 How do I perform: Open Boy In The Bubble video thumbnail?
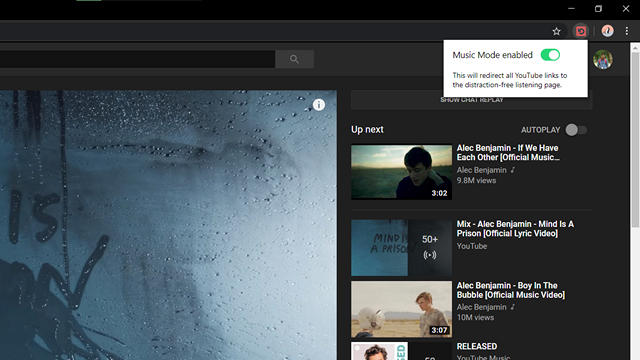(401, 309)
